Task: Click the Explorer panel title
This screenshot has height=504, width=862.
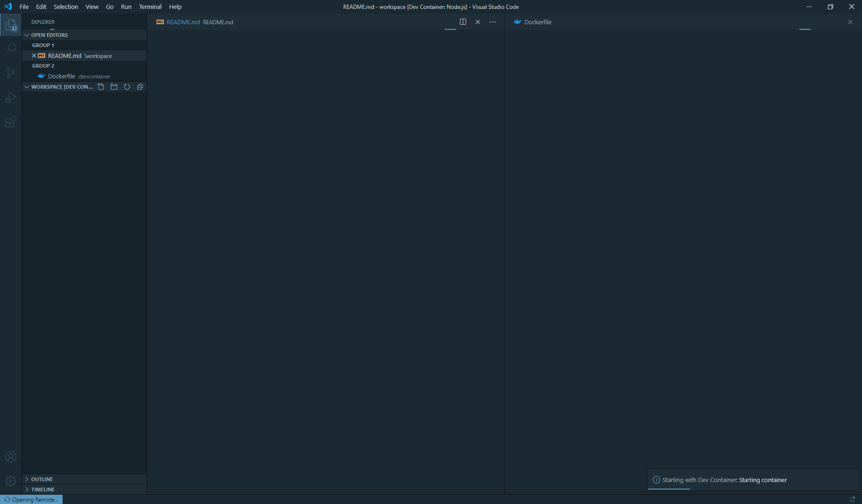Action: pos(43,22)
